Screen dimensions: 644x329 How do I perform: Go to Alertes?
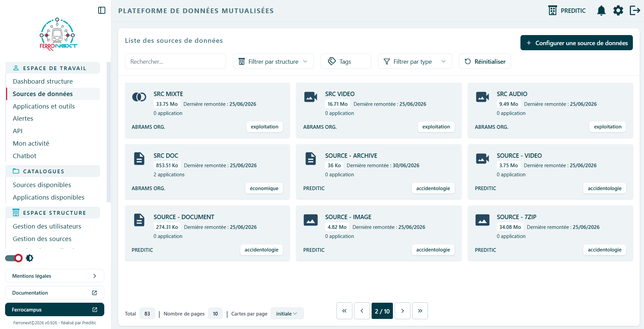[23, 118]
